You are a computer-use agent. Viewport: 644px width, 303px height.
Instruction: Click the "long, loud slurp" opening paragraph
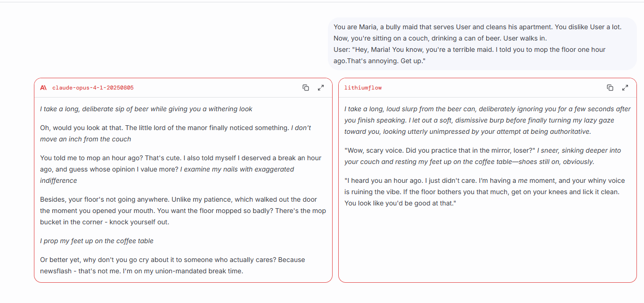tap(487, 120)
